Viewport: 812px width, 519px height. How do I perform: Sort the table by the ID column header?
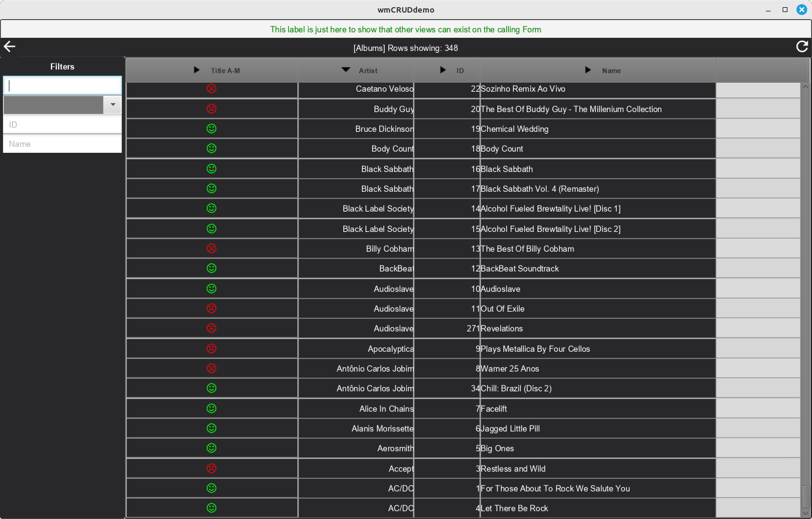[x=447, y=70]
